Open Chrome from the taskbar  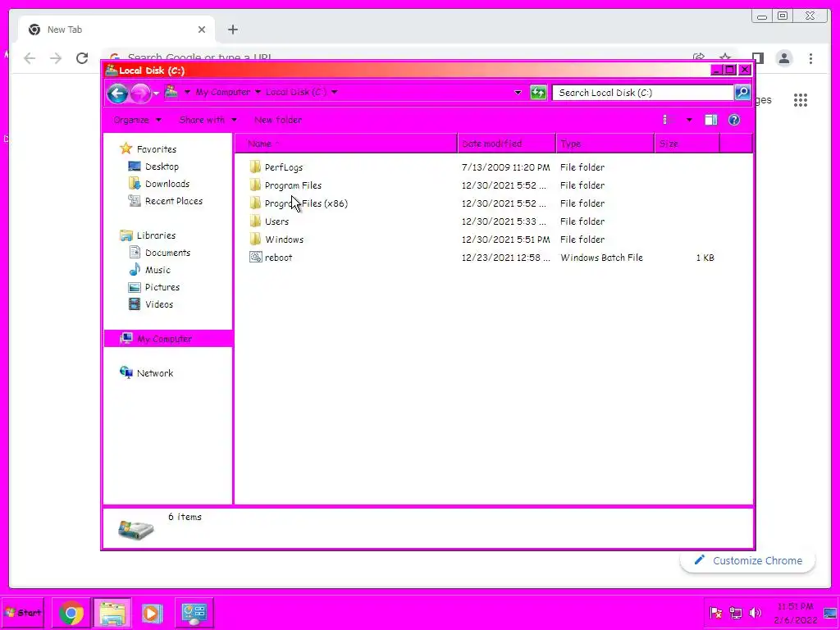[x=71, y=613]
